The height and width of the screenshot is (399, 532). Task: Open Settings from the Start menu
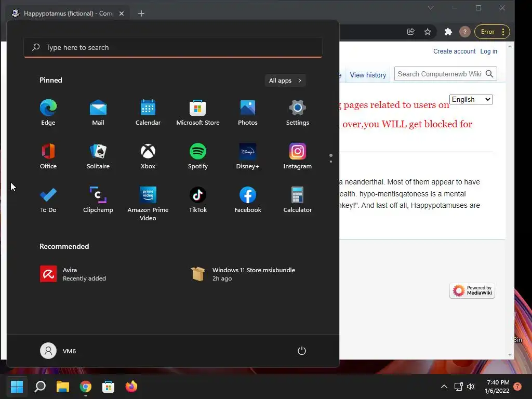point(298,113)
